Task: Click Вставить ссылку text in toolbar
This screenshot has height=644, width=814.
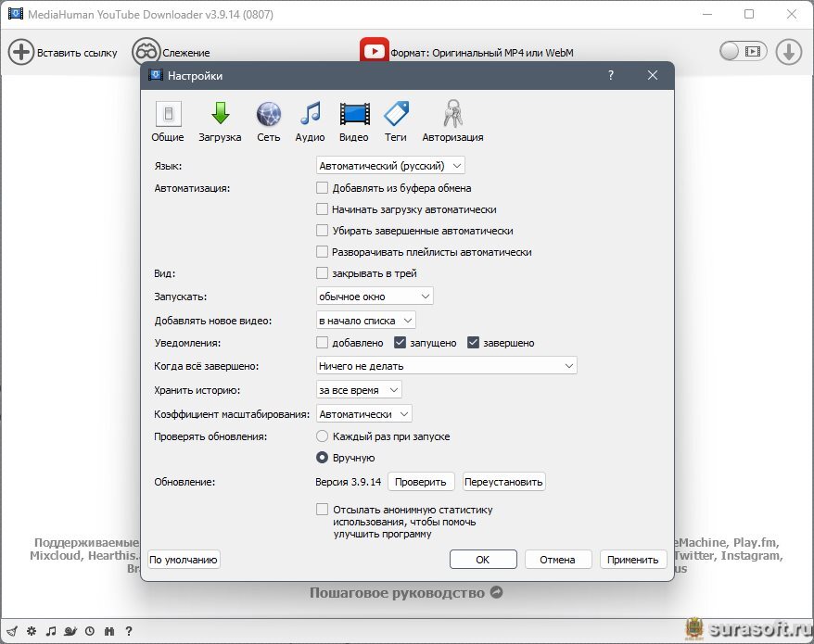Action: pyautogui.click(x=77, y=53)
